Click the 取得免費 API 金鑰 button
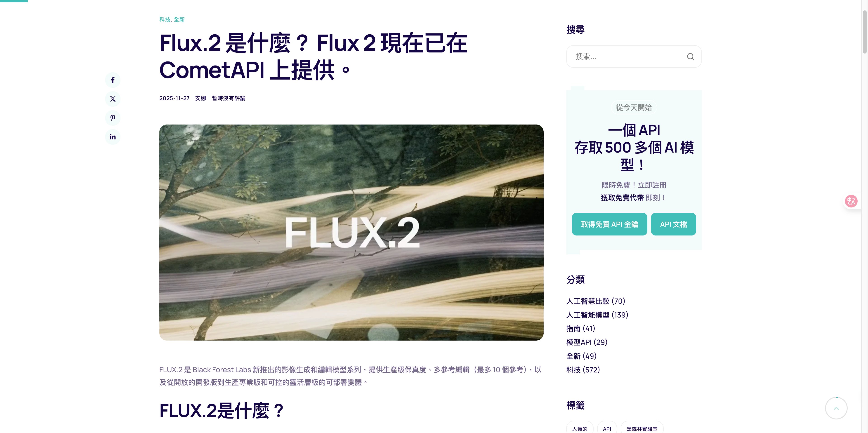Screen dimensions: 868x433 pyautogui.click(x=609, y=224)
